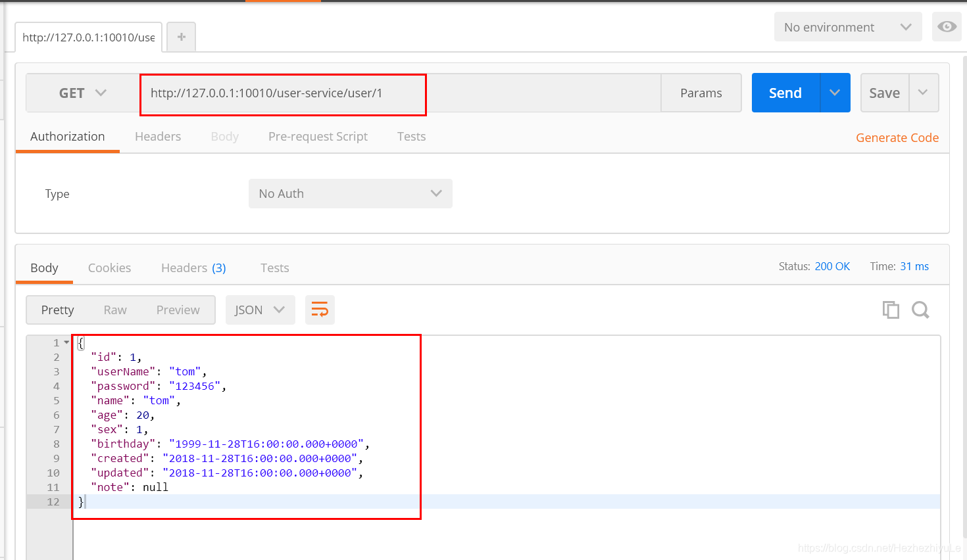Switch to the request Headers tab
Viewport: 967px width, 560px height.
coord(158,136)
